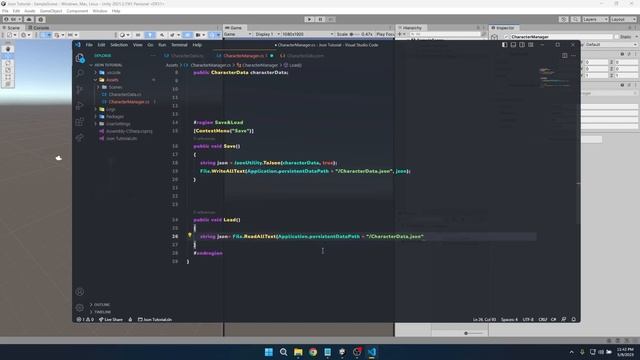Viewport: 640px width, 360px height.
Task: Split the VS Code editor to the right
Action: pyautogui.click(x=564, y=56)
